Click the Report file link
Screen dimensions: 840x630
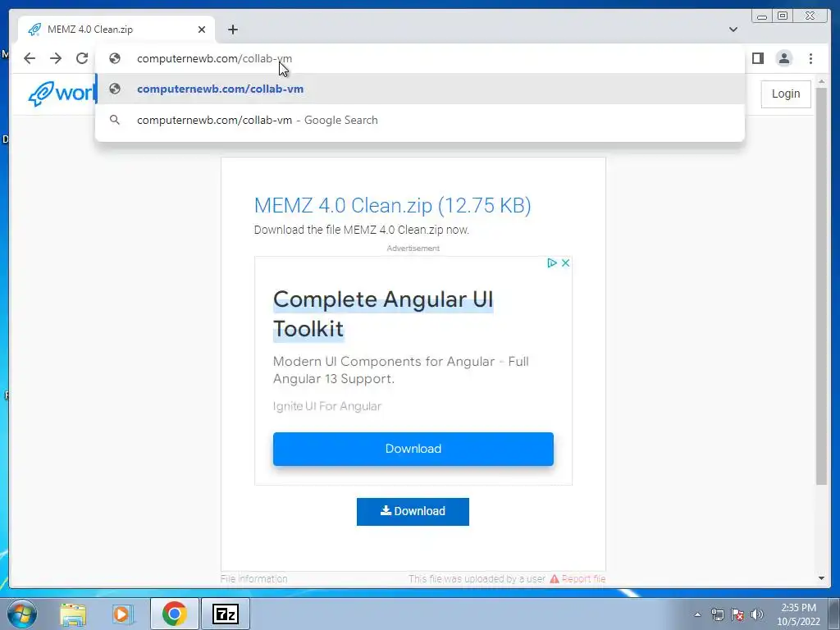(578, 578)
